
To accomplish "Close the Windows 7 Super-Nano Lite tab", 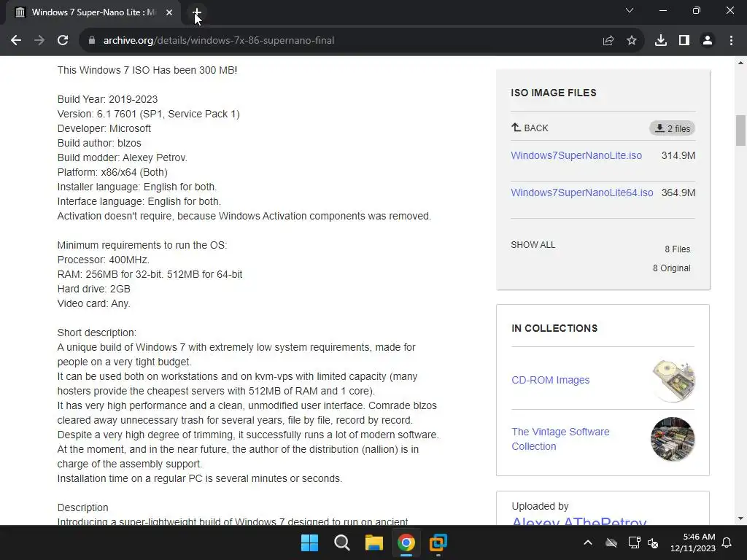I will [169, 12].
